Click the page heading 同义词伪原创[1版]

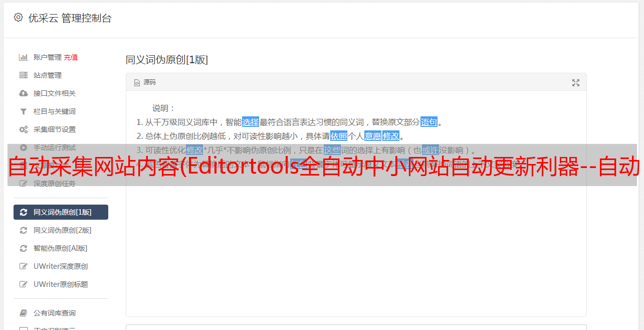click(x=167, y=60)
